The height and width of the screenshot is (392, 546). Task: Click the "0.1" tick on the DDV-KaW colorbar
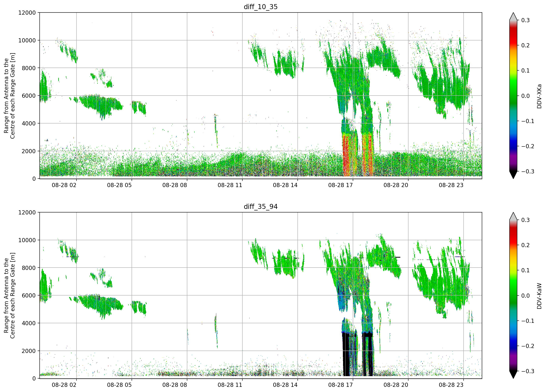(x=525, y=270)
